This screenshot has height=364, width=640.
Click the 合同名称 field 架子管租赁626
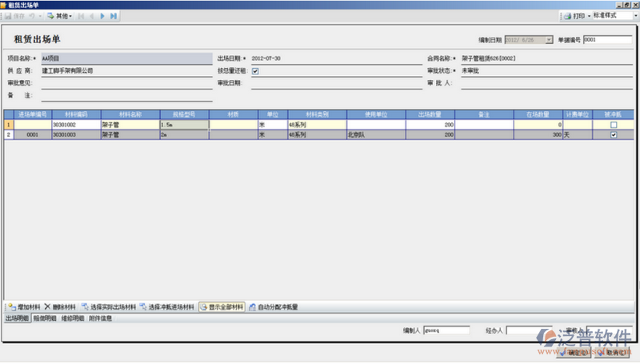[546, 58]
